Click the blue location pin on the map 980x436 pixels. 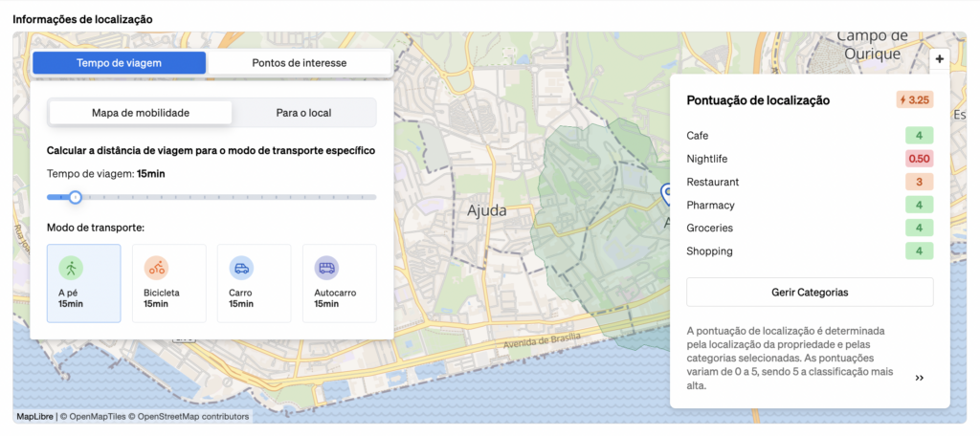666,194
